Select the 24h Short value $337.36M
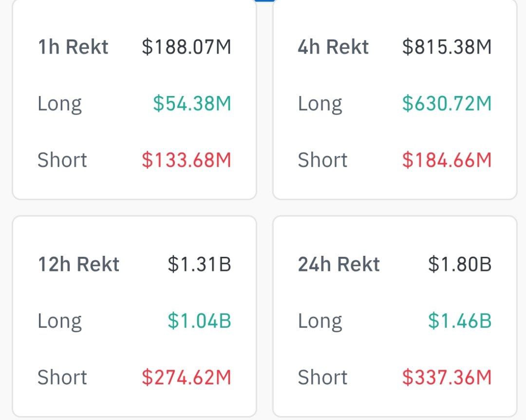This screenshot has width=526, height=420. 447,378
